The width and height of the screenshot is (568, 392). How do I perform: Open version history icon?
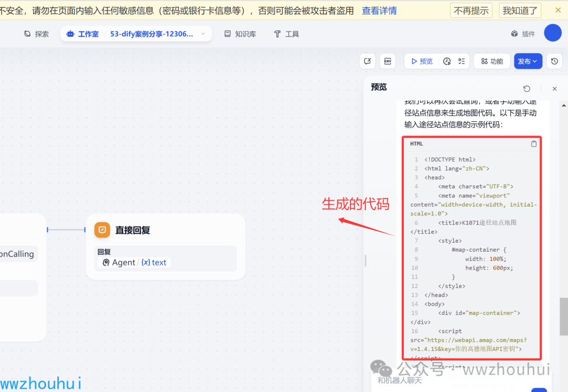click(555, 61)
